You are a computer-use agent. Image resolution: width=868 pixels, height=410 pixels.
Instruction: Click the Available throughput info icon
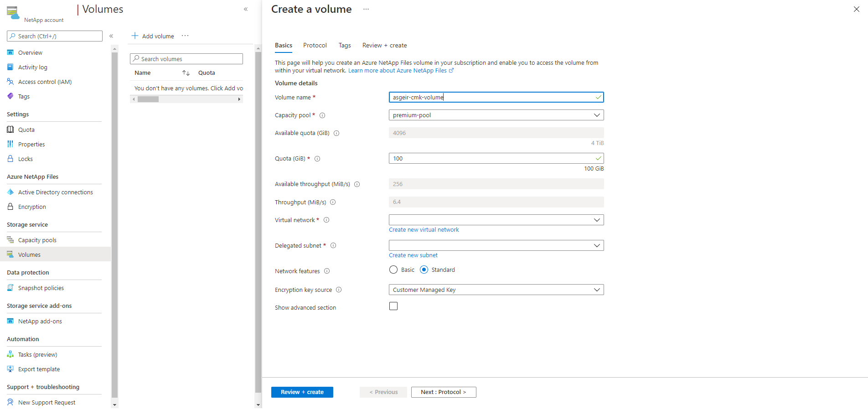tap(357, 184)
